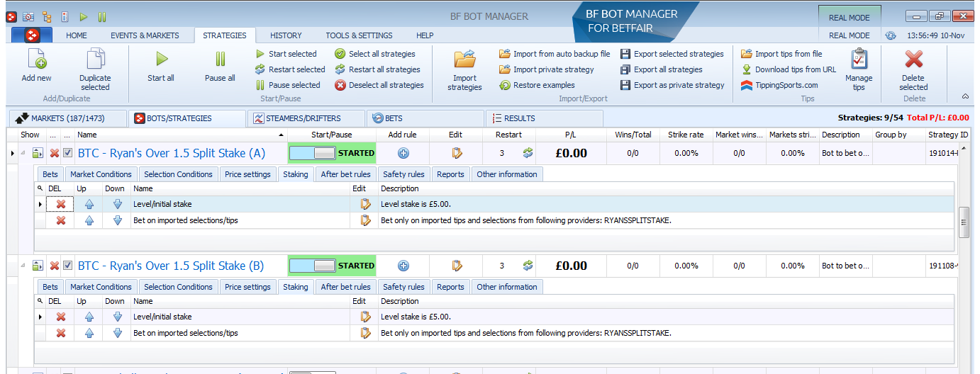980x374 pixels.
Task: Uncheck the checkbox for Split Stake (B)
Action: click(x=68, y=266)
